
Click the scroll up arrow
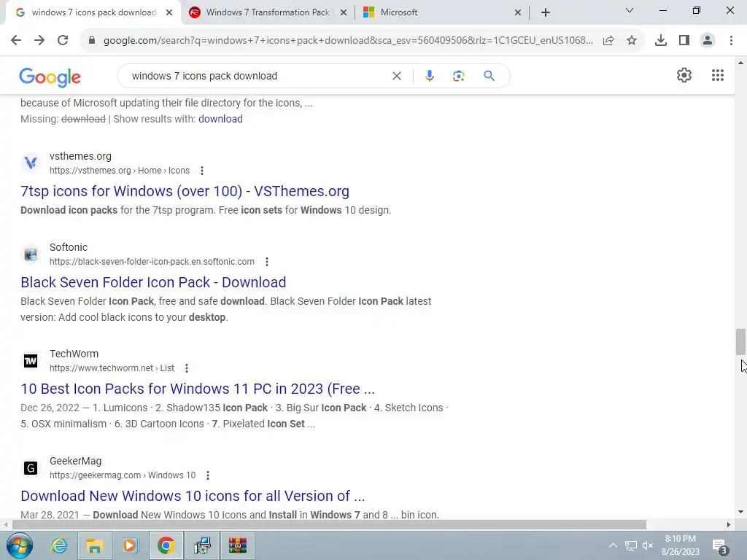pyautogui.click(x=740, y=63)
